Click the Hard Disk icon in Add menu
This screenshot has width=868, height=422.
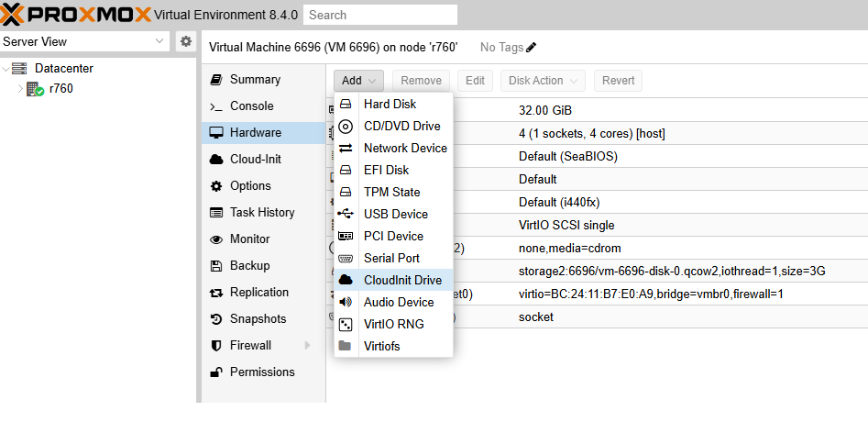[346, 104]
